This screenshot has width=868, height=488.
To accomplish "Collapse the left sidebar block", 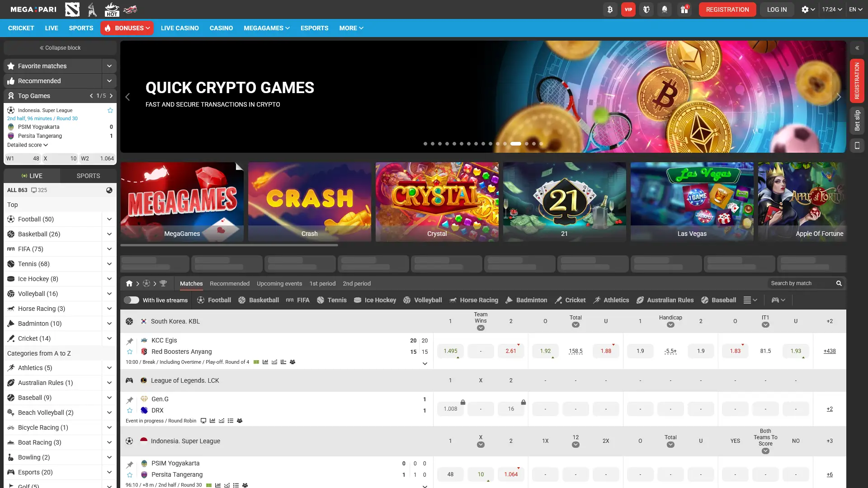I will (x=60, y=48).
